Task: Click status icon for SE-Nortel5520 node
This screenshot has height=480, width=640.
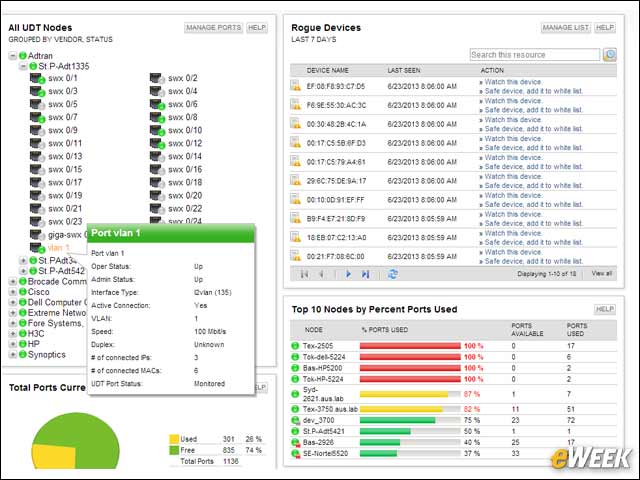Action: coord(295,453)
